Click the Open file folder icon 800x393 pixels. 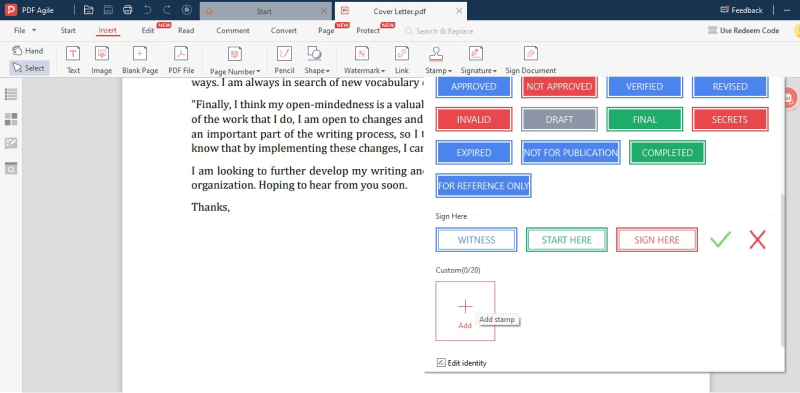click(x=88, y=10)
